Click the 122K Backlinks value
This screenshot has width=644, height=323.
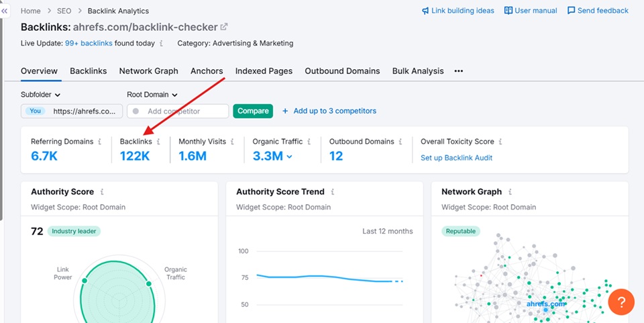pos(135,156)
